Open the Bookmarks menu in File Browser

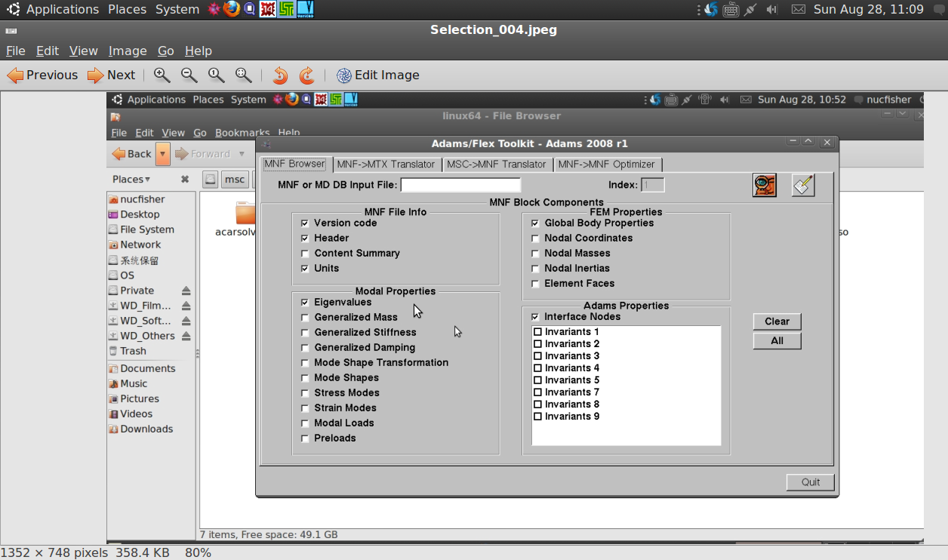[x=242, y=133]
